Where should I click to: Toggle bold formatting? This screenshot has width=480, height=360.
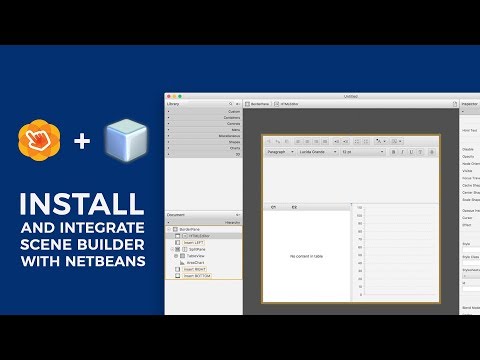393,152
